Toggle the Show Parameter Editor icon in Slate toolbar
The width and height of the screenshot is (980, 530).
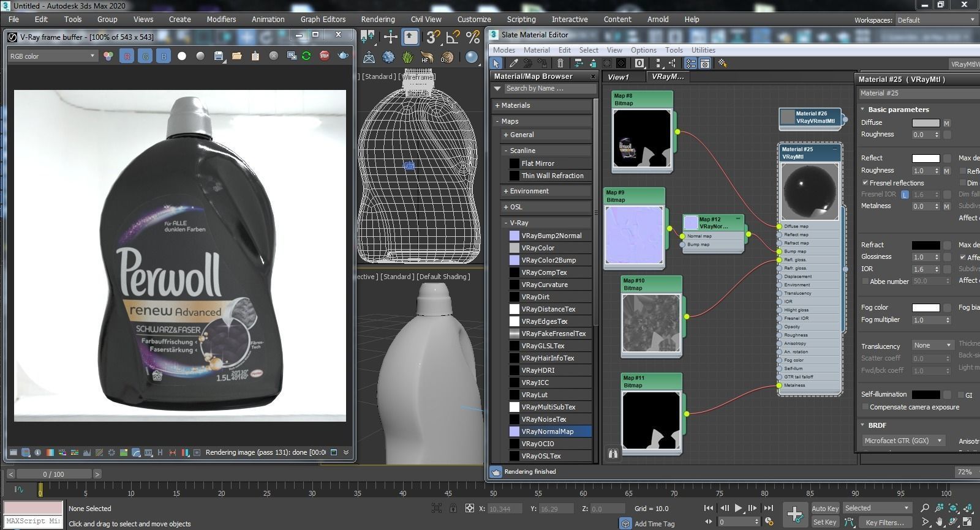[705, 63]
